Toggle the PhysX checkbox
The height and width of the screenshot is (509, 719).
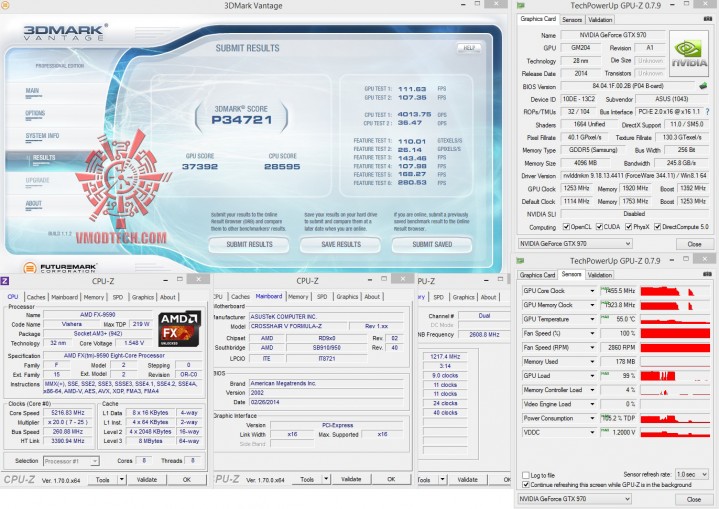[629, 227]
